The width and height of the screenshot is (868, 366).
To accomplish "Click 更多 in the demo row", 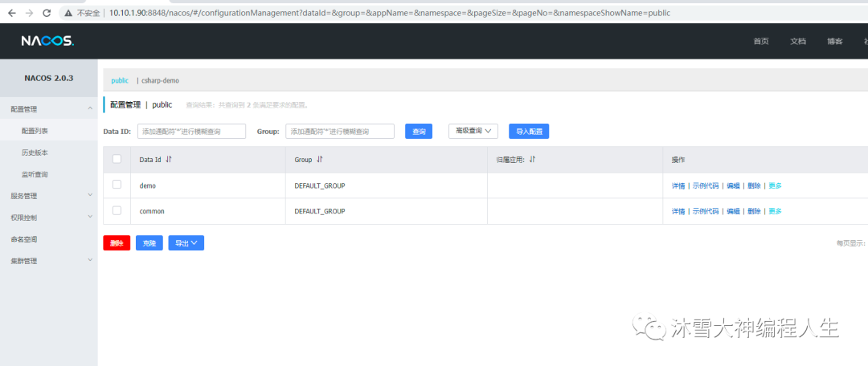I will click(775, 186).
